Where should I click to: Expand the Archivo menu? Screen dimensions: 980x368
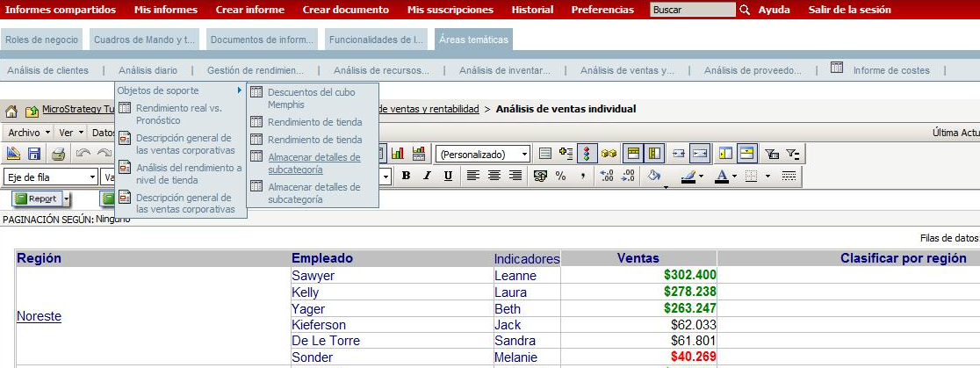[28, 133]
